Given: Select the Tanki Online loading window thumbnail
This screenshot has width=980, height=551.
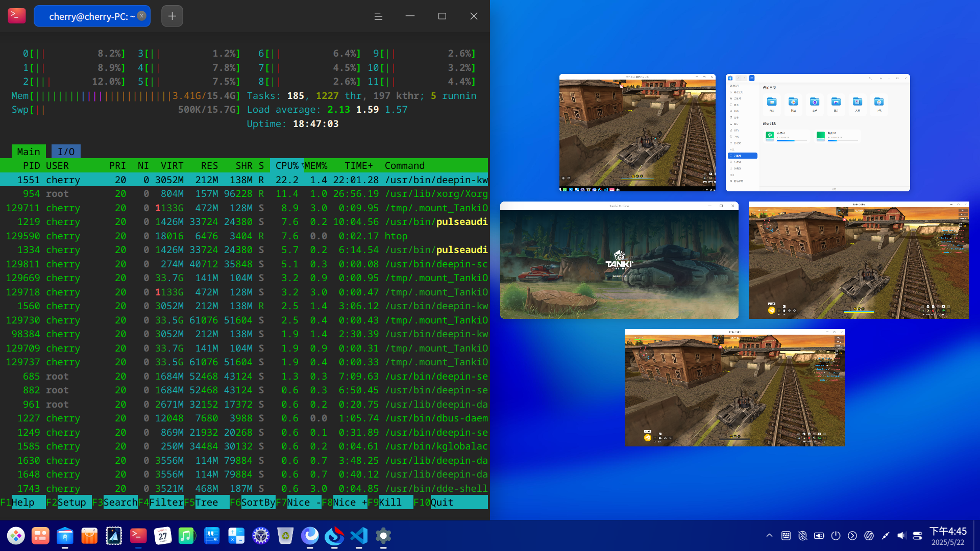Looking at the screenshot, I should 619,260.
